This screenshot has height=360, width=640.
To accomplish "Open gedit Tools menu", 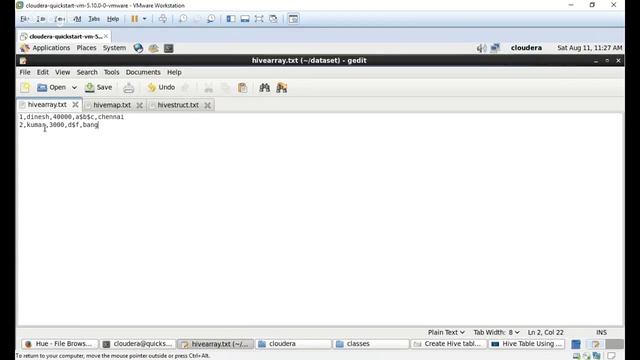I will [111, 72].
